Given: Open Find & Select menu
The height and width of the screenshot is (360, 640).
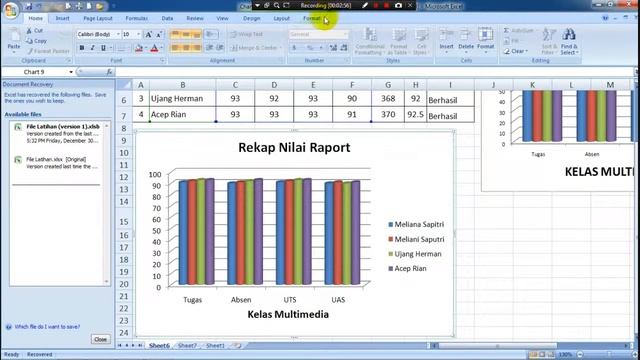Looking at the screenshot, I should click(x=569, y=42).
